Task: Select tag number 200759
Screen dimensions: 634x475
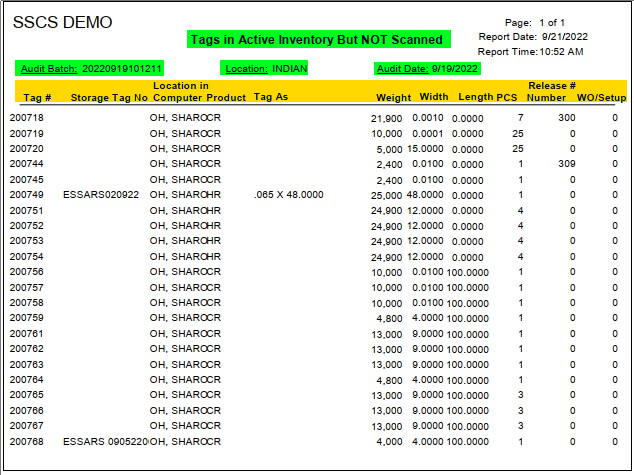Action: [26, 318]
